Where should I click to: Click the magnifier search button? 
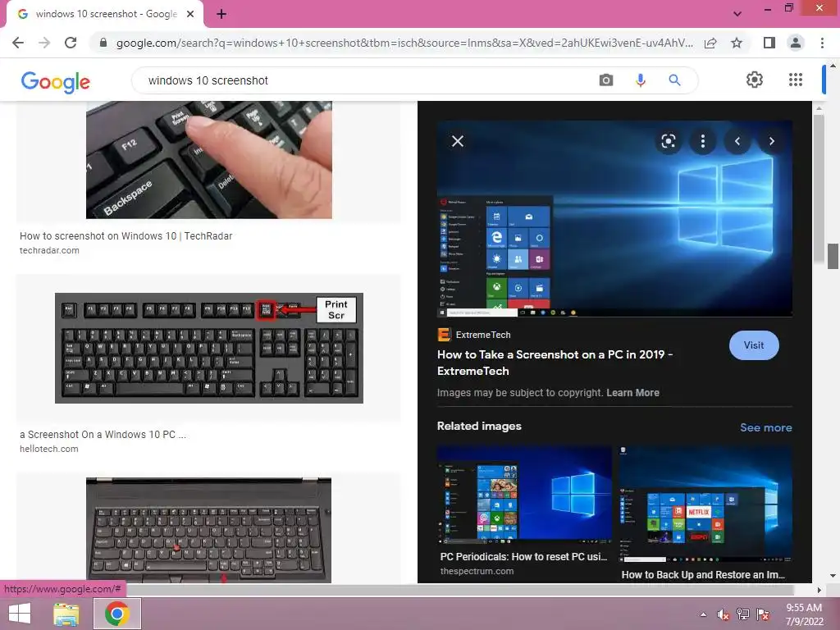coord(674,80)
